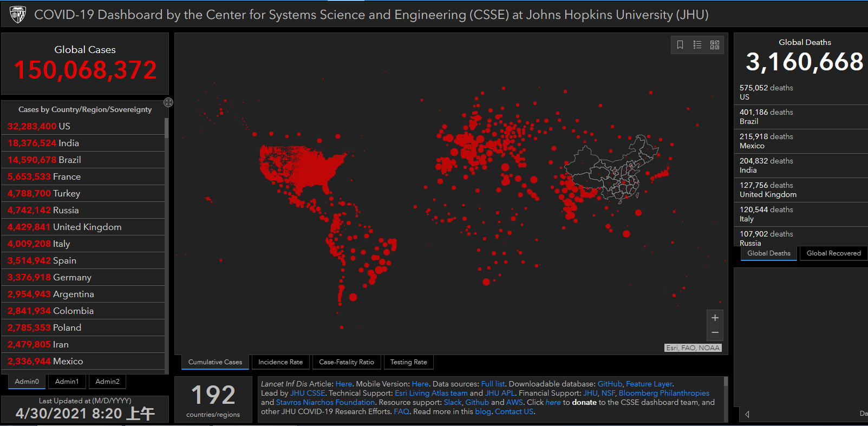Open the JHU CSSE link
Image resolution: width=868 pixels, height=426 pixels.
308,393
